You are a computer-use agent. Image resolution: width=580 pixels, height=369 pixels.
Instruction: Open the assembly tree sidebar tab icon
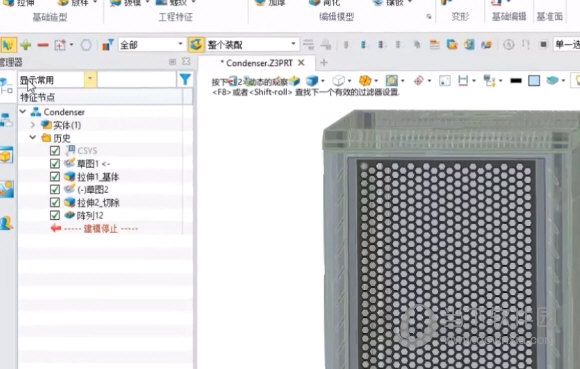[7, 120]
